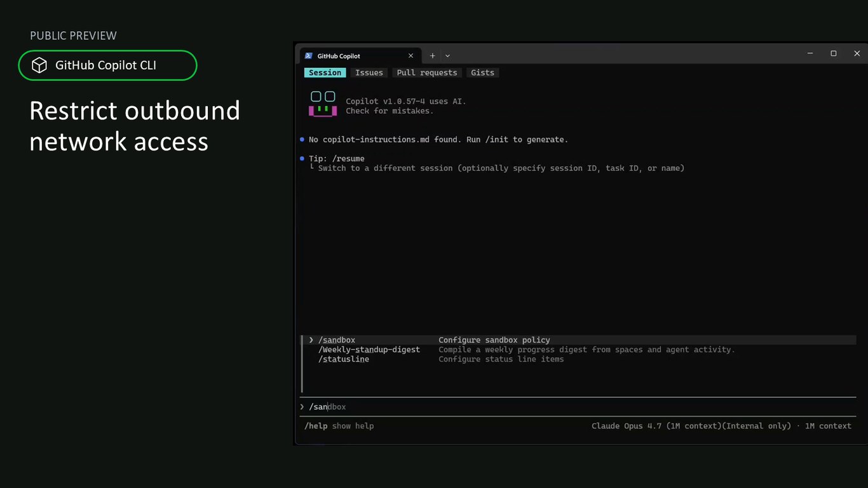This screenshot has width=868, height=488.
Task: Close the GitHub Copilot terminal tab
Action: coord(410,56)
